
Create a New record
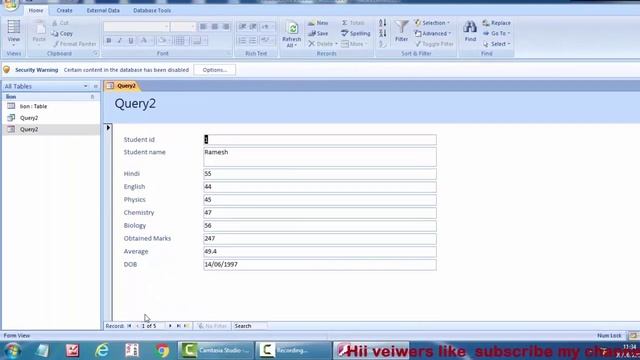pyautogui.click(x=318, y=23)
